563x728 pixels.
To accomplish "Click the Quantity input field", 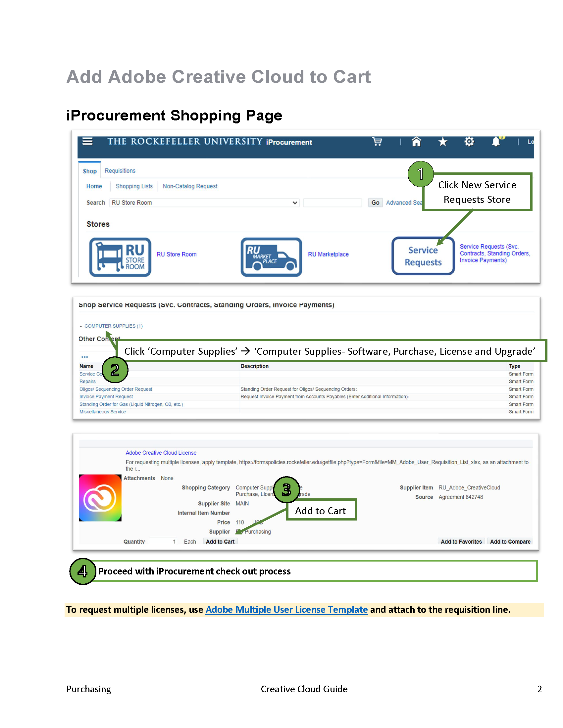I will (163, 542).
